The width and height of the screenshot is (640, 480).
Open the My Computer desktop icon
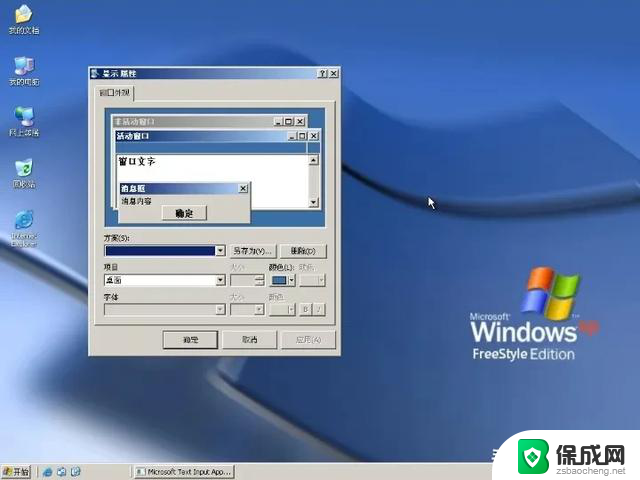point(24,71)
